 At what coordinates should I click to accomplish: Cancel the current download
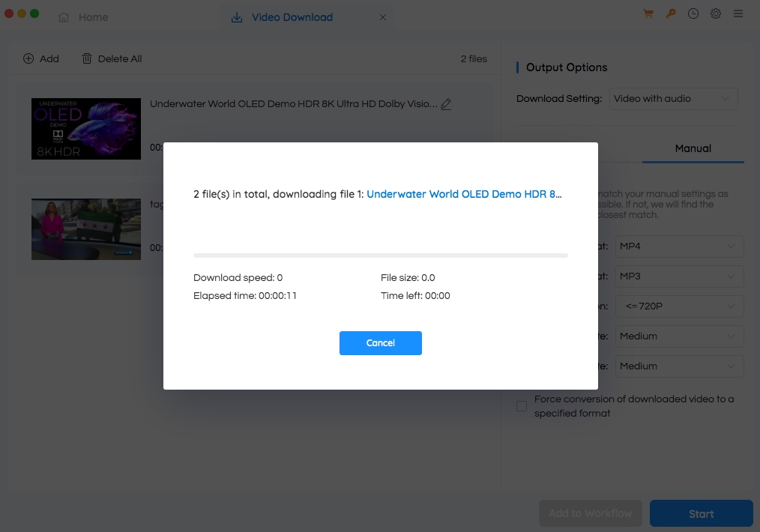(x=380, y=342)
